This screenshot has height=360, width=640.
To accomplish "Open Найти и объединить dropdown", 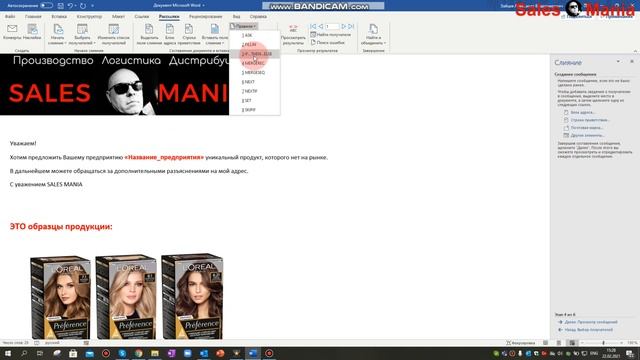I will pyautogui.click(x=373, y=34).
